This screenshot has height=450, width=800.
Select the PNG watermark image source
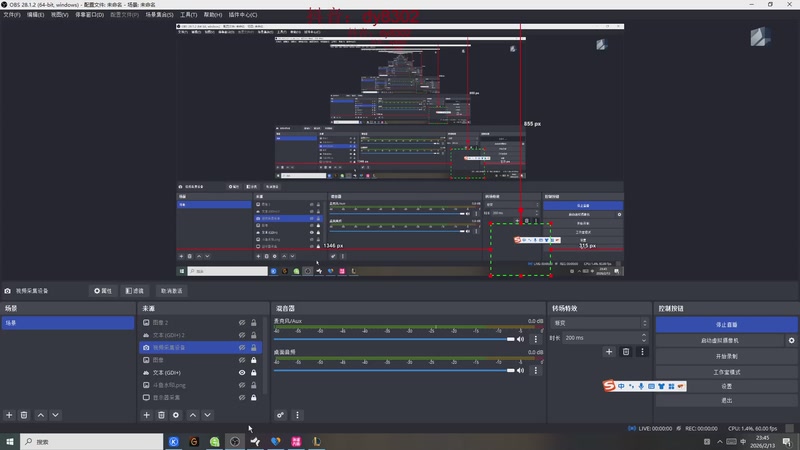click(x=201, y=385)
